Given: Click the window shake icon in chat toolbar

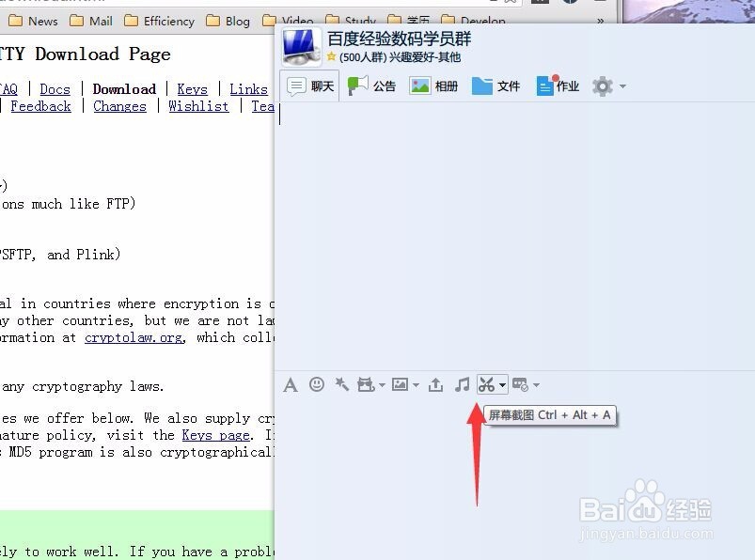Looking at the screenshot, I should coord(366,385).
